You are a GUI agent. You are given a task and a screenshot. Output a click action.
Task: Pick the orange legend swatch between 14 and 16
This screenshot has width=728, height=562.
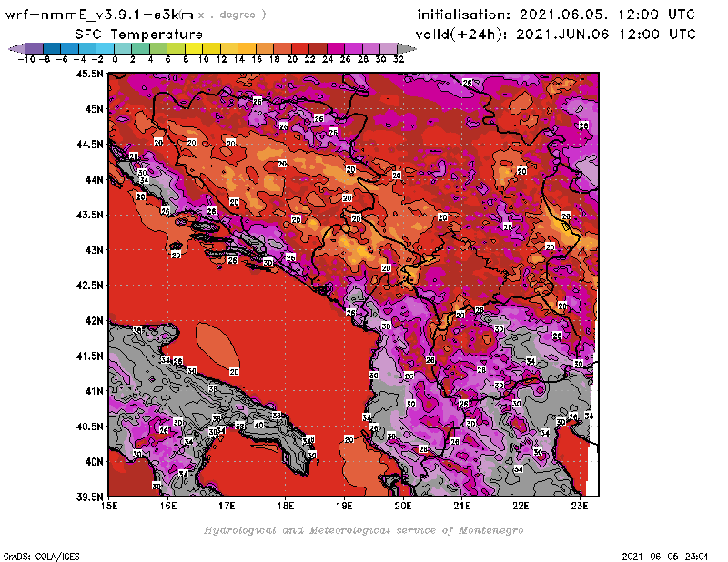click(x=247, y=49)
